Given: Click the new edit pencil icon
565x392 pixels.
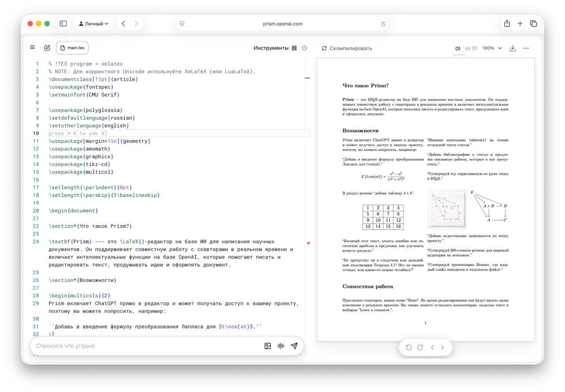Looking at the screenshot, I should pyautogui.click(x=47, y=48).
